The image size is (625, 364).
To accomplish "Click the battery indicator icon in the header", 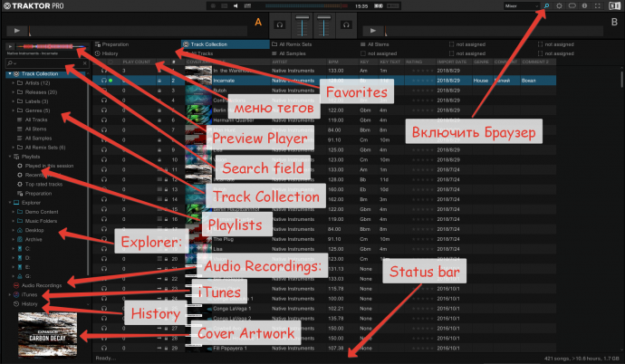I will (379, 6).
